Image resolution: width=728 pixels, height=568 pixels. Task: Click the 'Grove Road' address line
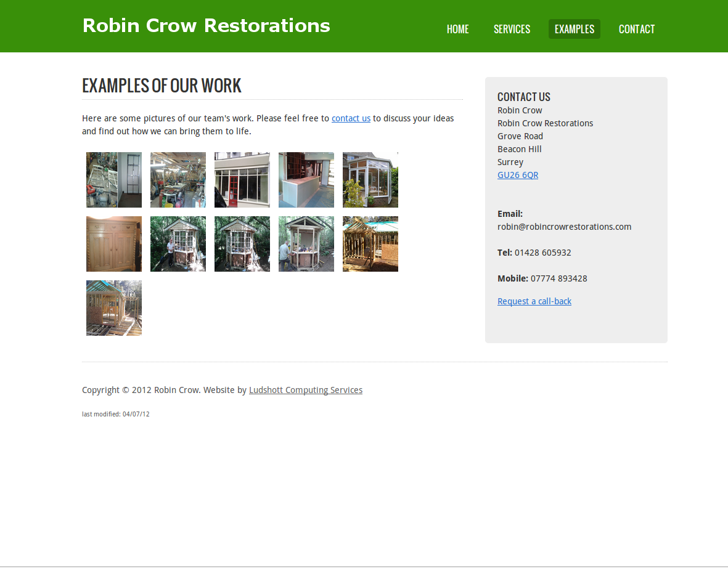(520, 136)
